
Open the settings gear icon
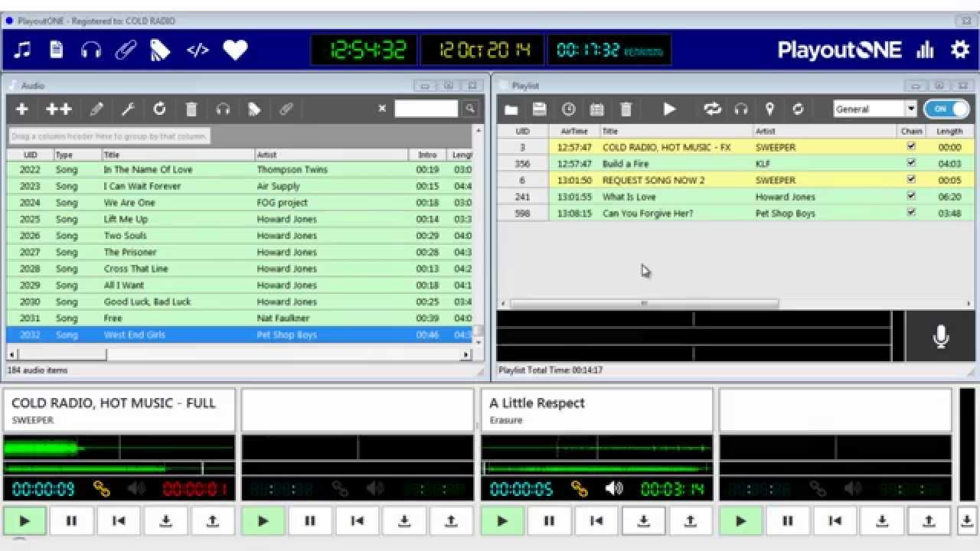tap(960, 51)
